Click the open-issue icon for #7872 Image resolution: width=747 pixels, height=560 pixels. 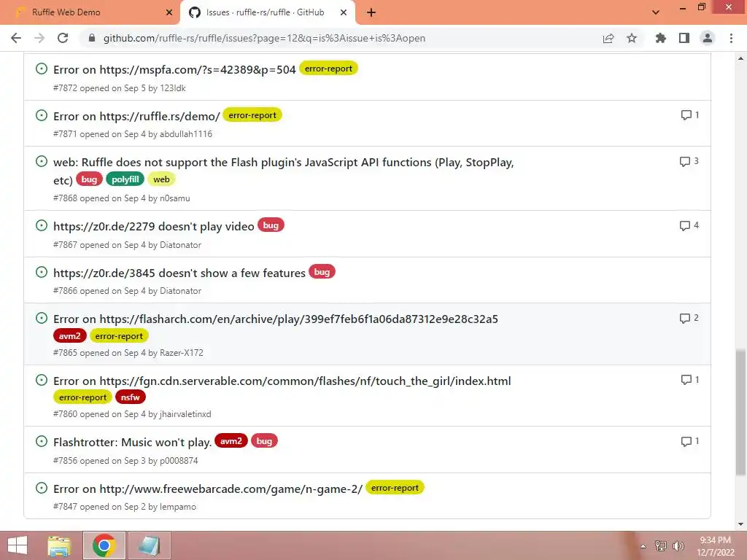(x=42, y=69)
